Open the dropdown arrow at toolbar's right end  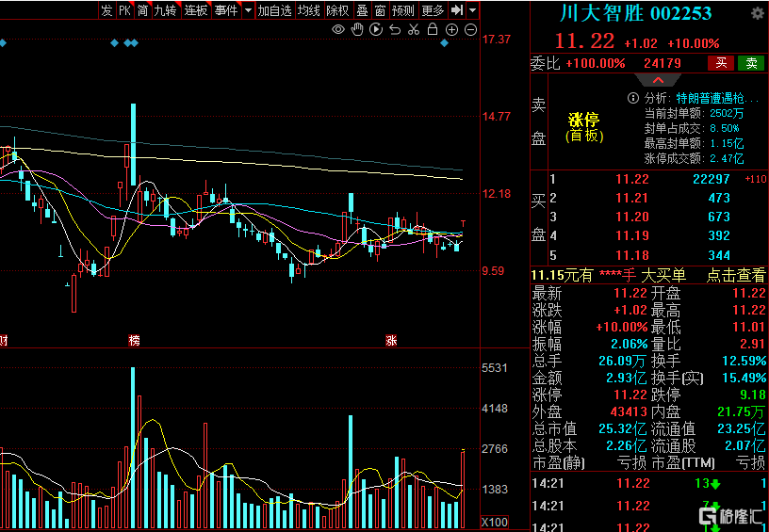[x=472, y=9]
